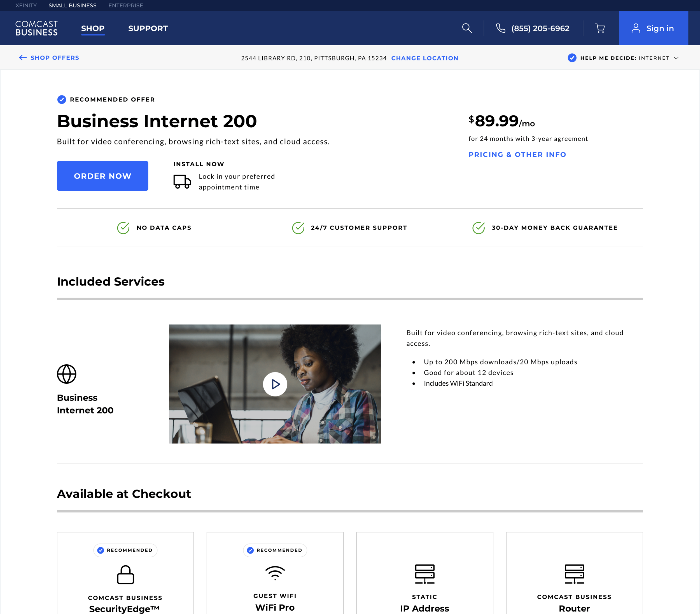
Task: Click the phone icon in header
Action: [x=501, y=28]
